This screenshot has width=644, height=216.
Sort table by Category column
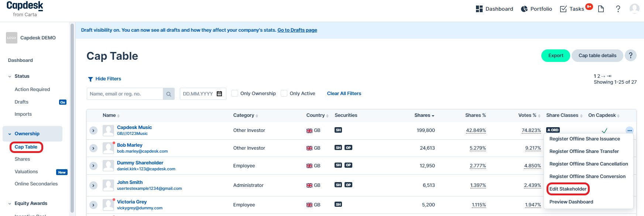[x=246, y=115]
